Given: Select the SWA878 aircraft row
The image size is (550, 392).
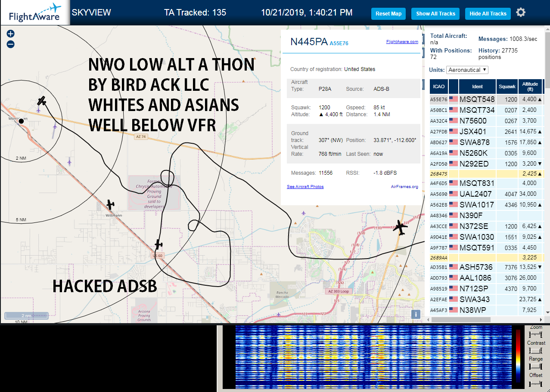Looking at the screenshot, I should coord(486,142).
